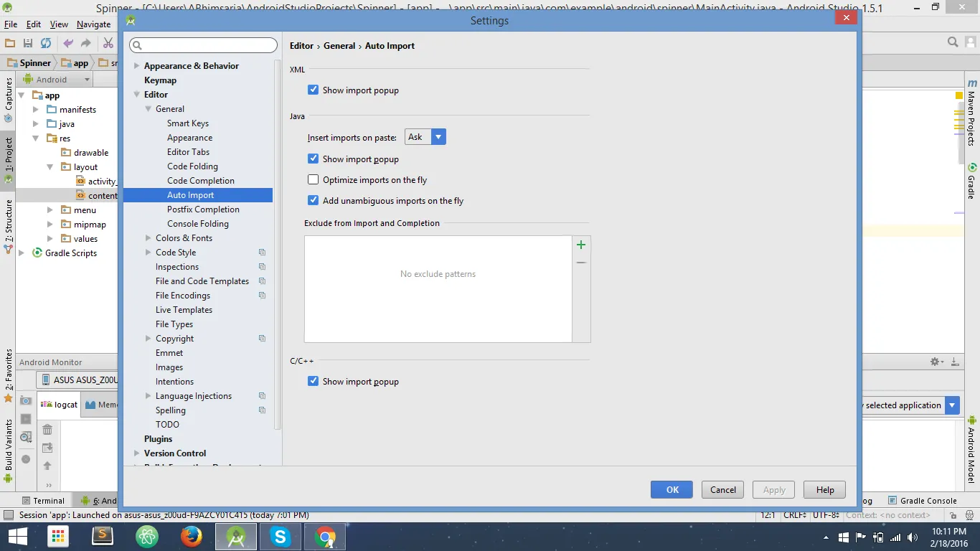This screenshot has height=551, width=980.
Task: Click the scroll to end icon in logcat
Action: click(x=47, y=448)
